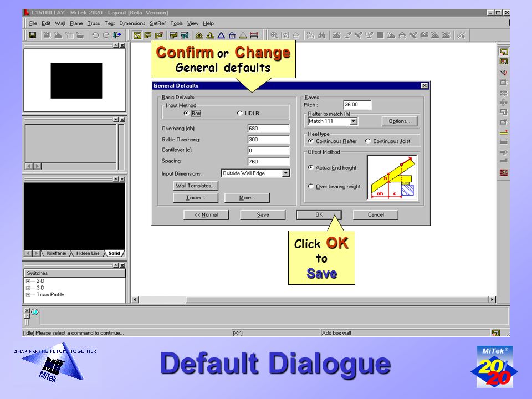Click OK to confirm General Defaults
The image size is (532, 399).
[319, 214]
